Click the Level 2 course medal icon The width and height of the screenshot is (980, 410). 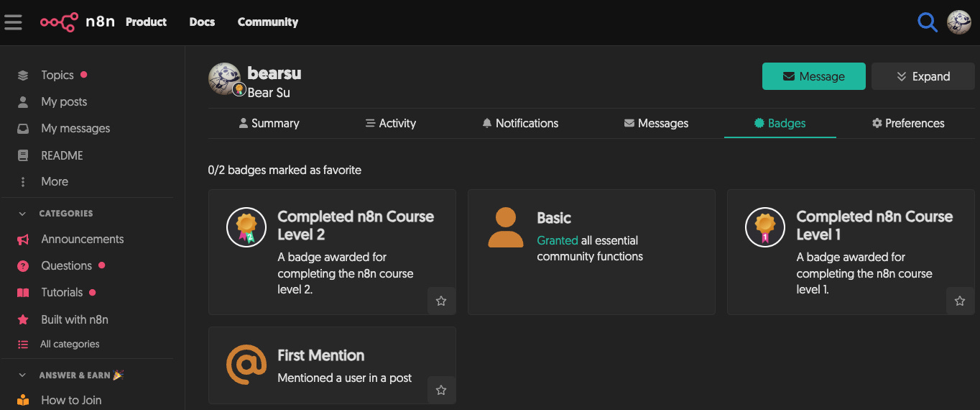pyautogui.click(x=246, y=227)
